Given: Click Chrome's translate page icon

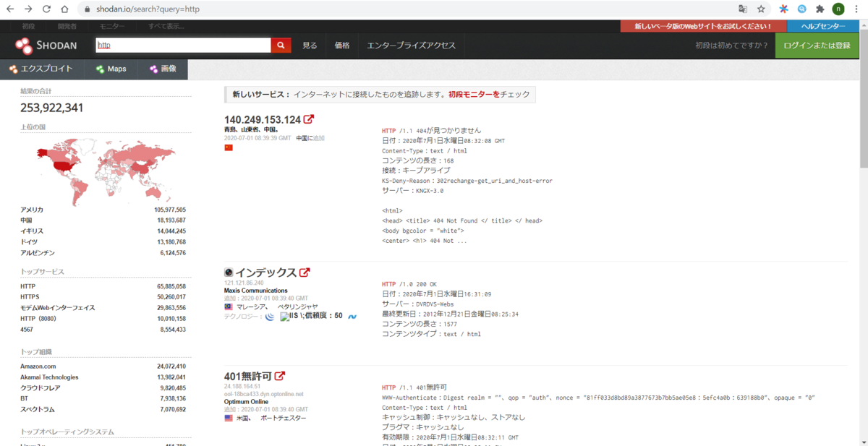Looking at the screenshot, I should (742, 9).
